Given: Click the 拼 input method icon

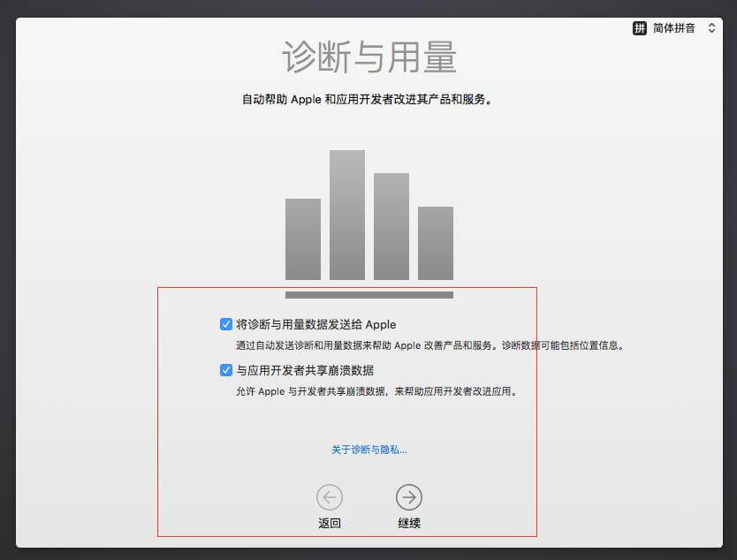Looking at the screenshot, I should tap(639, 28).
